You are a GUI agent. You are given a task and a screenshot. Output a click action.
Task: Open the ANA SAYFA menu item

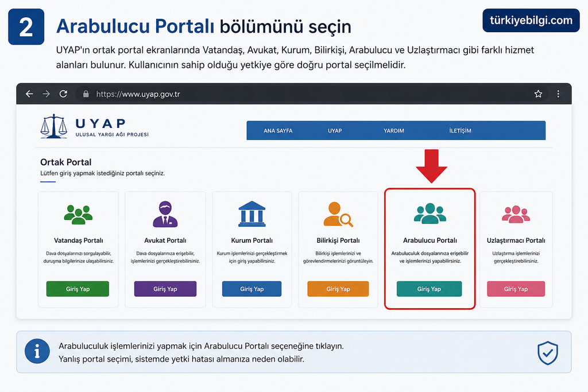point(278,130)
